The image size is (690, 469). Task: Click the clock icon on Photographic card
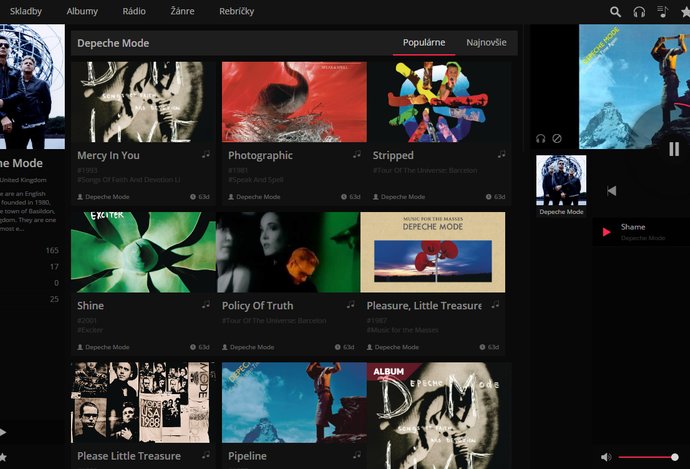tap(344, 197)
